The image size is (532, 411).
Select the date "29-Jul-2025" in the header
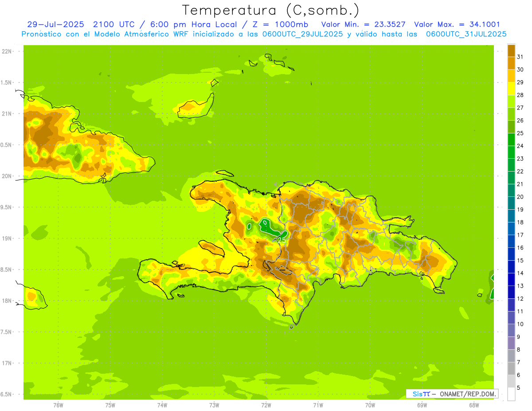[55, 24]
